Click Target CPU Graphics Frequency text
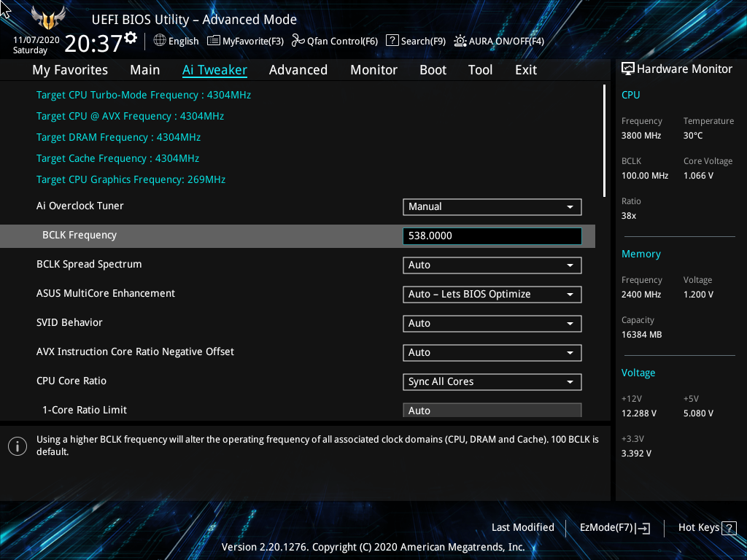Image resolution: width=747 pixels, height=560 pixels. coord(131,179)
